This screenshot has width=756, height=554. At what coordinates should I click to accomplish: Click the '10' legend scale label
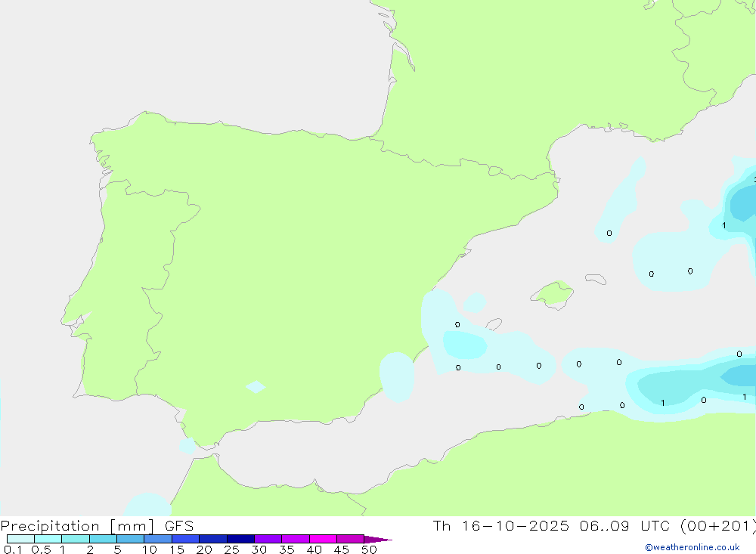point(150,549)
